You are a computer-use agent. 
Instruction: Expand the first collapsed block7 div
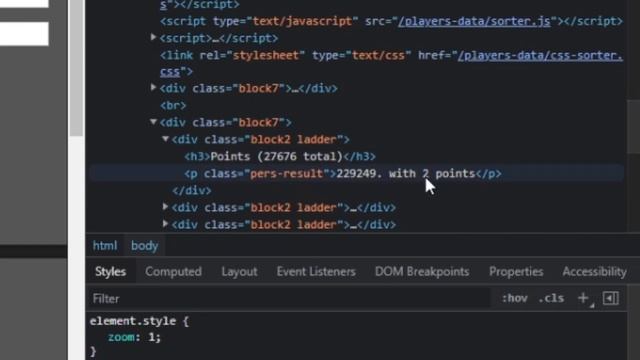153,87
